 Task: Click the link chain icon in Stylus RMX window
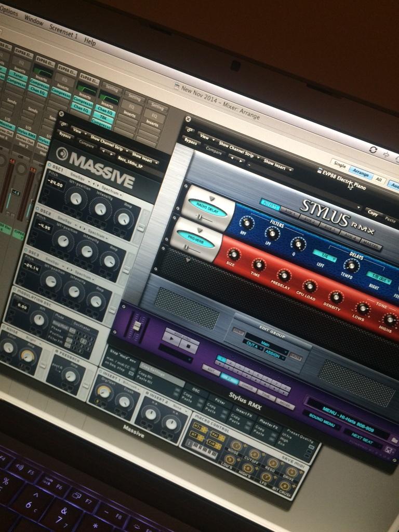point(190,130)
